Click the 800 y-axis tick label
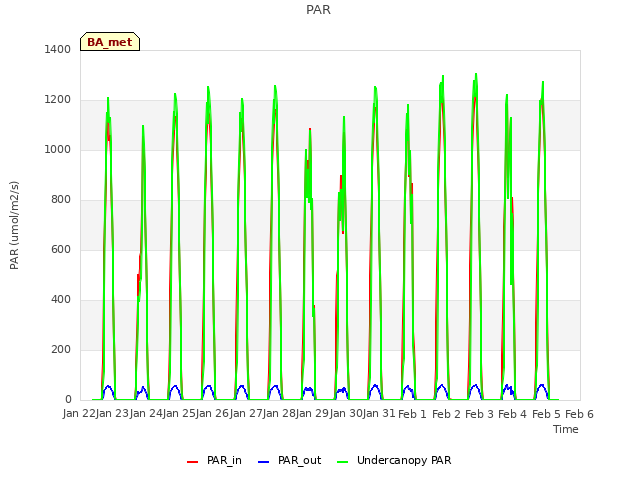The image size is (640, 480). click(61, 200)
